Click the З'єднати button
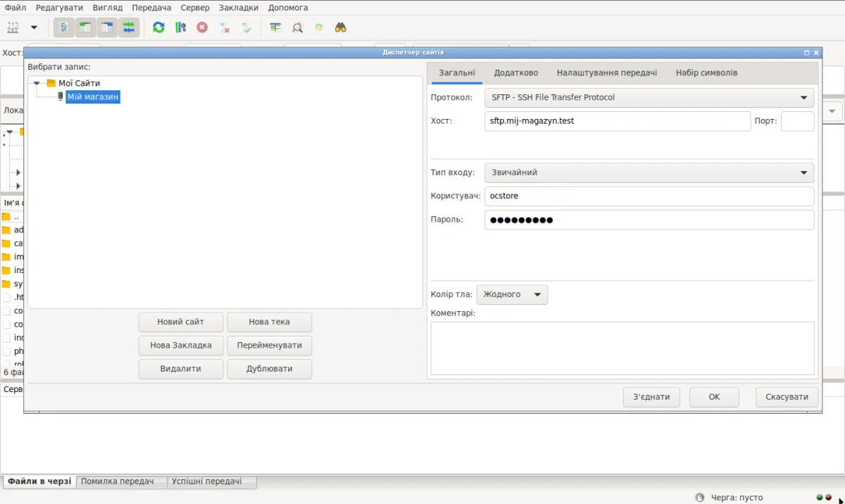Viewport: 845px width, 504px height. coord(651,397)
